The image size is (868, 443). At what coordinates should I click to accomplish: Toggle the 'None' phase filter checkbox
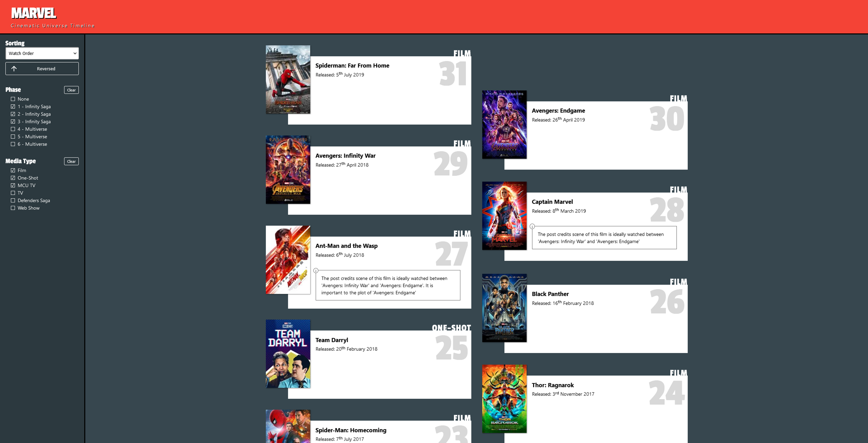(x=13, y=99)
